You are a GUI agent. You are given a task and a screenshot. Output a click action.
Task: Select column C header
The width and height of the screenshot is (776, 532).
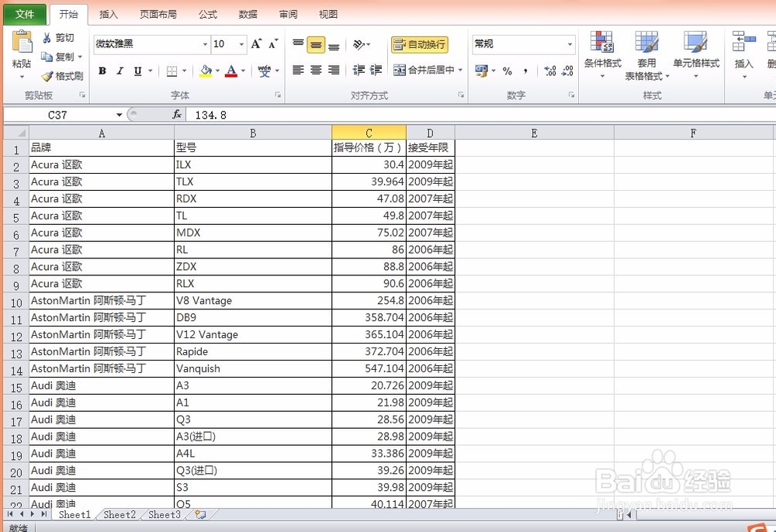[x=369, y=133]
